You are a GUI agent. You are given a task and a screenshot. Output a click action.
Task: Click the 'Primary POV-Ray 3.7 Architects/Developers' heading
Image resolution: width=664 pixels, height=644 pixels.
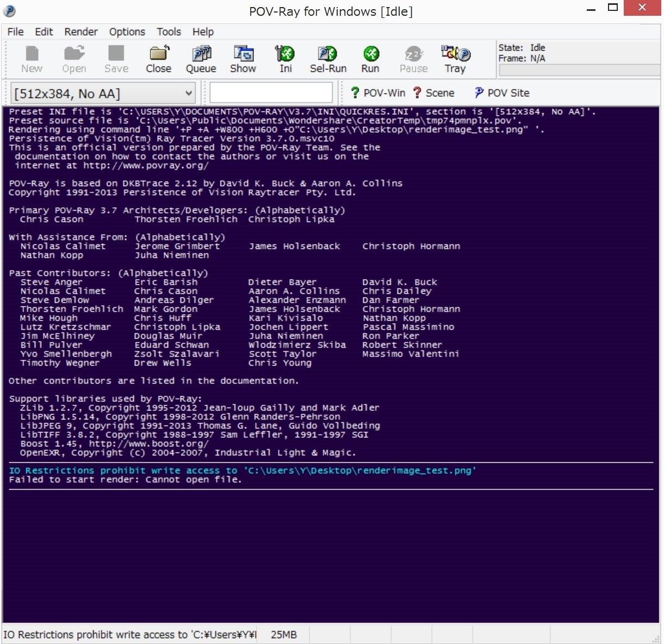pos(177,210)
